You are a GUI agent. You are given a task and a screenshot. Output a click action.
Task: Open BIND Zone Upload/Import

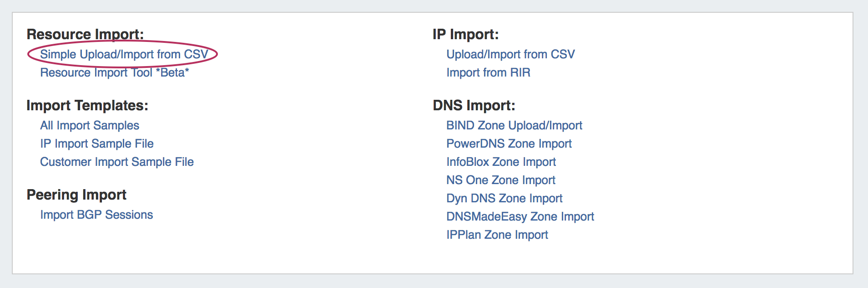coord(514,125)
